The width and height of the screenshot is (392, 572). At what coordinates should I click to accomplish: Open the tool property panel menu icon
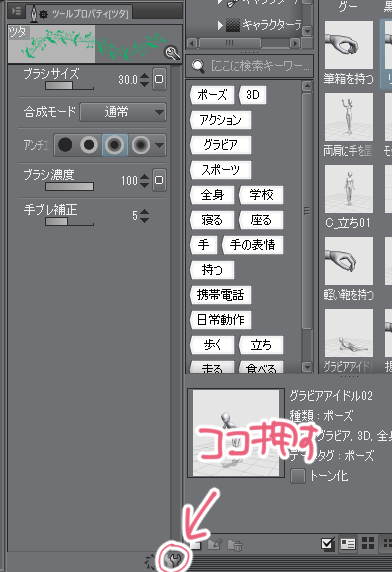tap(16, 11)
